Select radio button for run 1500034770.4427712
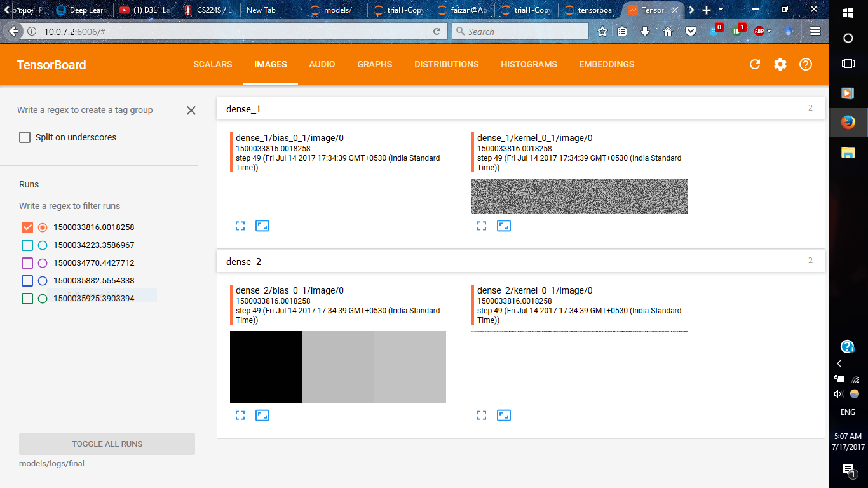868x488 pixels. tap(43, 263)
